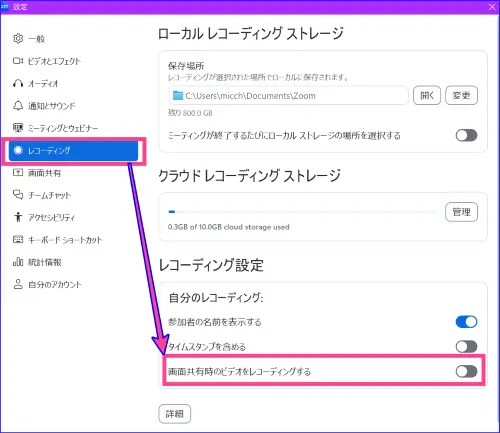Click the 自分のレコーディング: heading
This screenshot has width=500, height=433.
tap(216, 297)
